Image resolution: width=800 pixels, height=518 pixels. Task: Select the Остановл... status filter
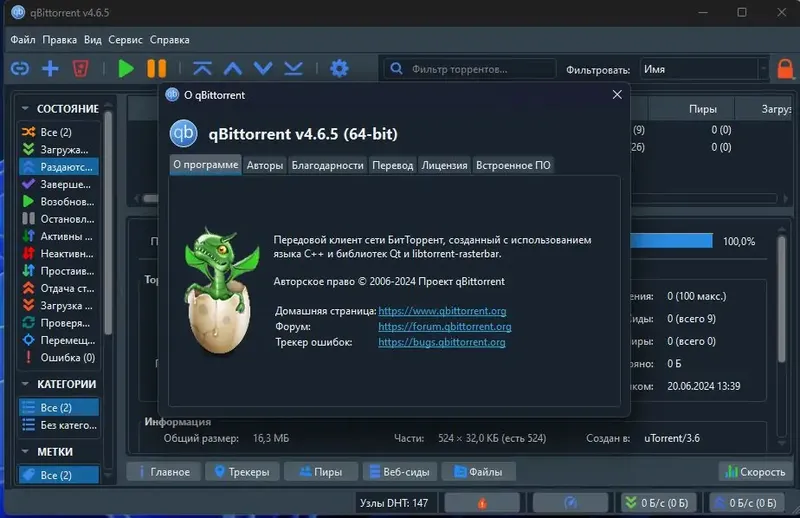coord(59,219)
